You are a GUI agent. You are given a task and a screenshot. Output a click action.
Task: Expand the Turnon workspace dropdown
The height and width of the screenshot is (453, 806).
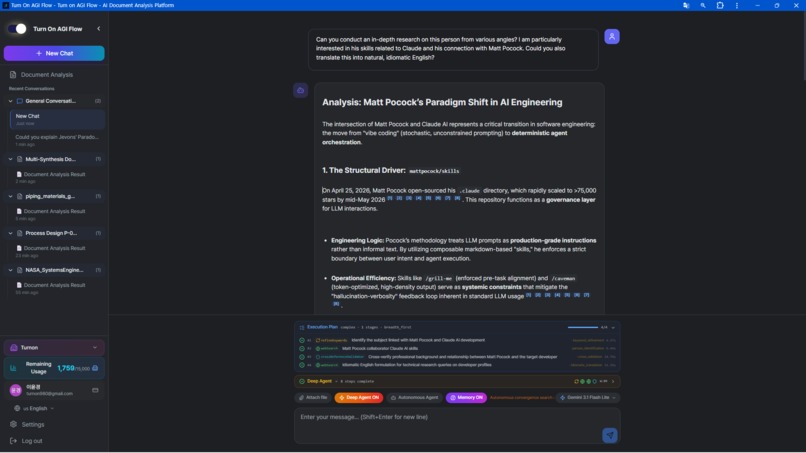(54, 348)
